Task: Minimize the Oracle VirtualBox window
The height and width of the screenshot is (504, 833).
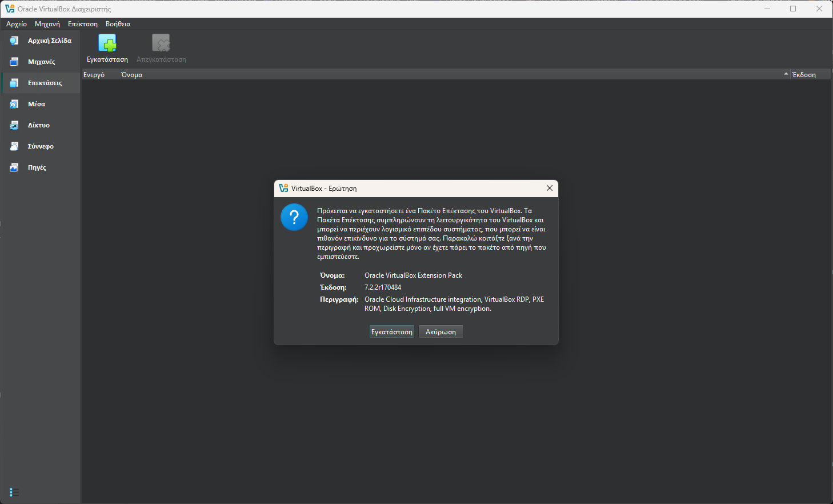Action: (767, 9)
